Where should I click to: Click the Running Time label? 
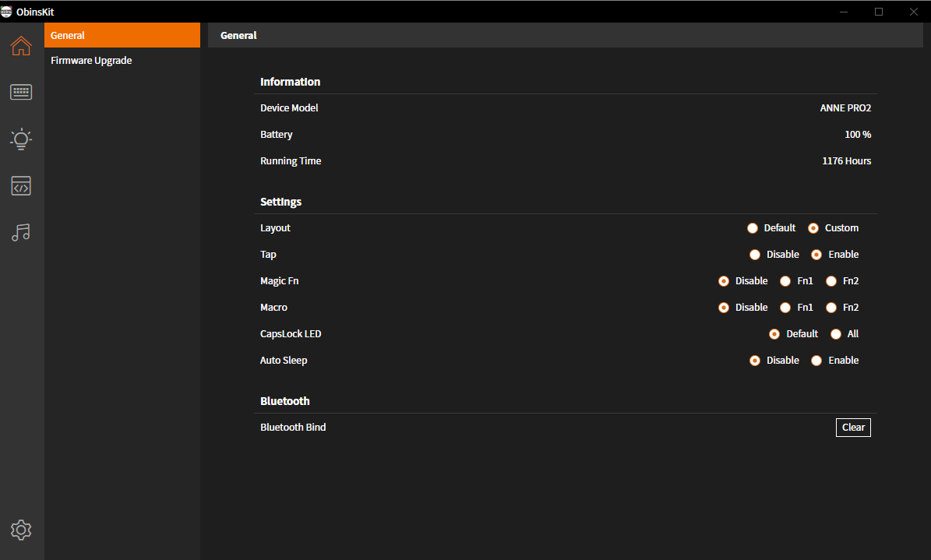(291, 161)
